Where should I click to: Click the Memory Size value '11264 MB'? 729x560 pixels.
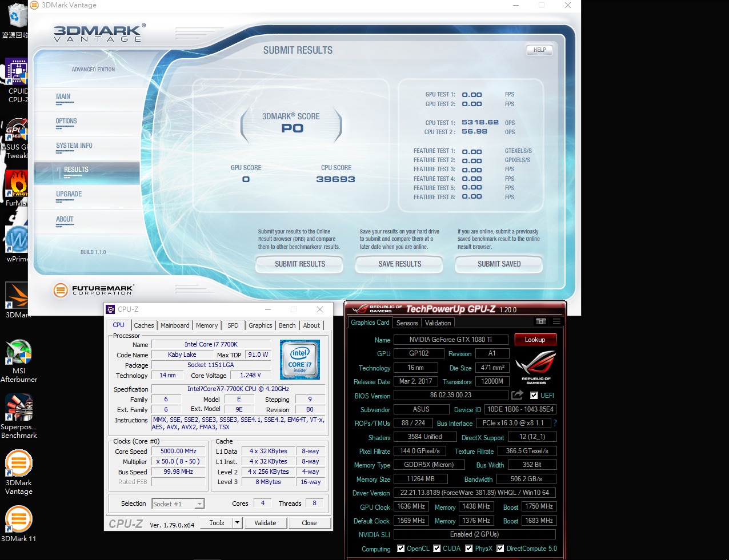coord(421,479)
